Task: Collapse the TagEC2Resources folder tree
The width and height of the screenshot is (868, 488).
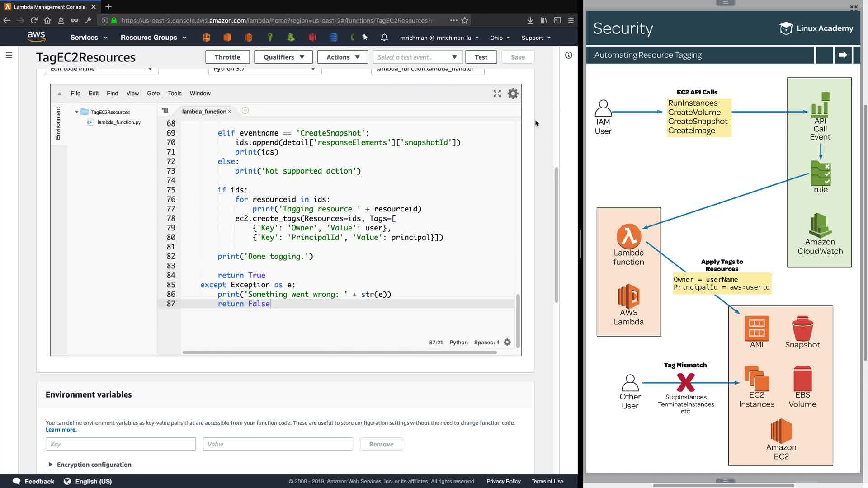Action: tap(77, 112)
